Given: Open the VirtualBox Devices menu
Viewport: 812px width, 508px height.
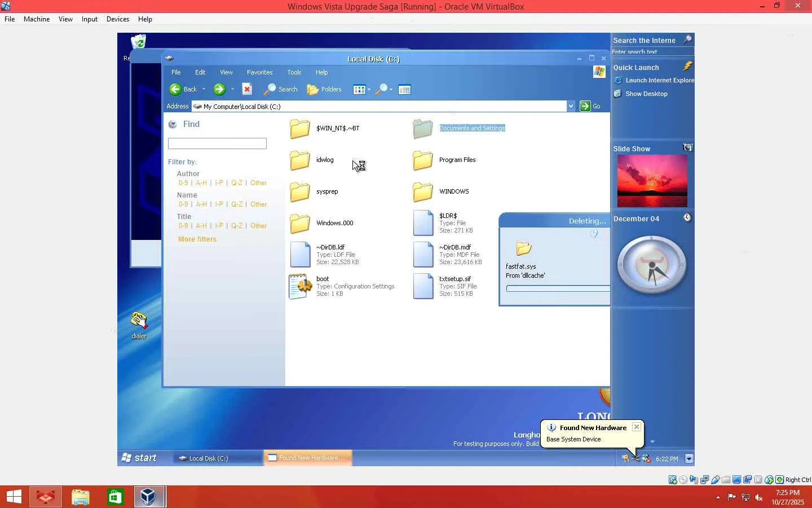Looking at the screenshot, I should point(118,19).
